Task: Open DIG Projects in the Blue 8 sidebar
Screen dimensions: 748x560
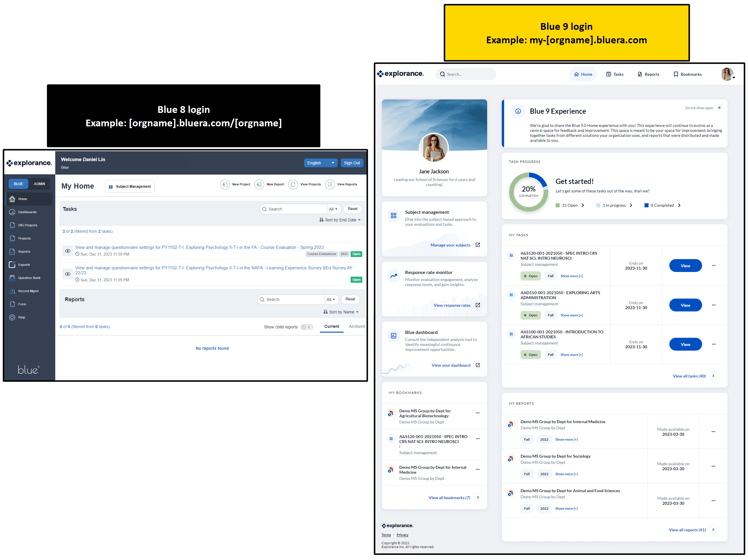Action: coord(27,225)
